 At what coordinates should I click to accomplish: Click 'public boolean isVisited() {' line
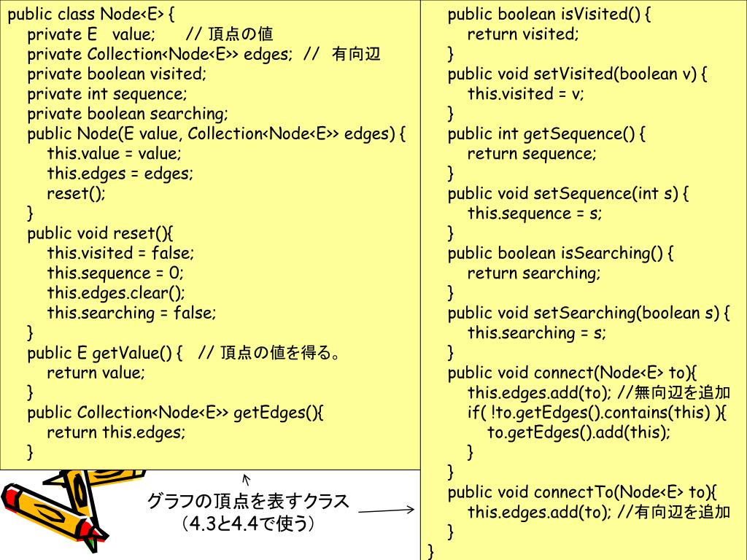549,15
